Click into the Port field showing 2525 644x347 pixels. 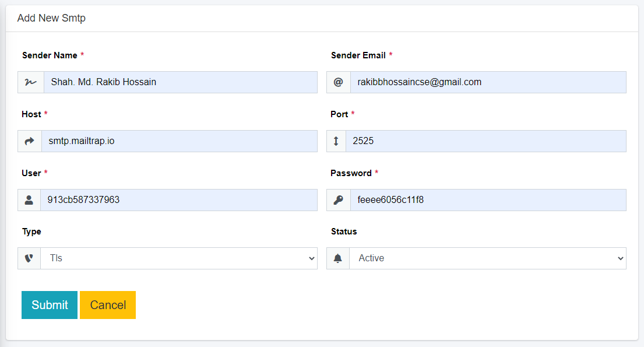tap(486, 141)
